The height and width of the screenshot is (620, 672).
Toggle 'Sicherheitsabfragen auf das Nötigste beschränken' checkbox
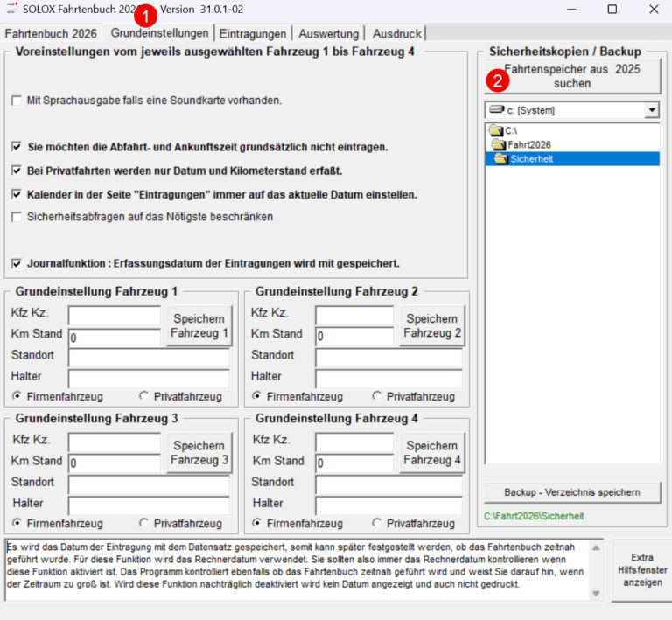[17, 217]
